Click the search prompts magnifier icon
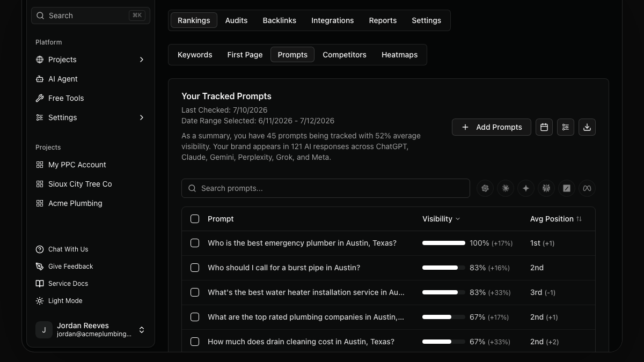The height and width of the screenshot is (362, 644). coord(193,188)
